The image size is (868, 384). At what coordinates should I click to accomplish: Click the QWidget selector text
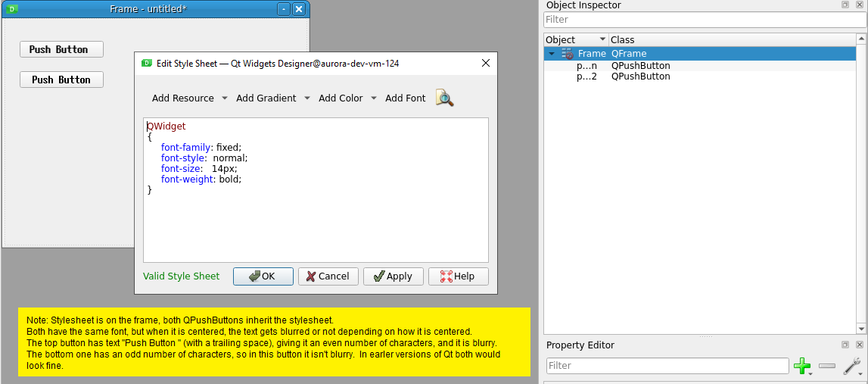[166, 126]
